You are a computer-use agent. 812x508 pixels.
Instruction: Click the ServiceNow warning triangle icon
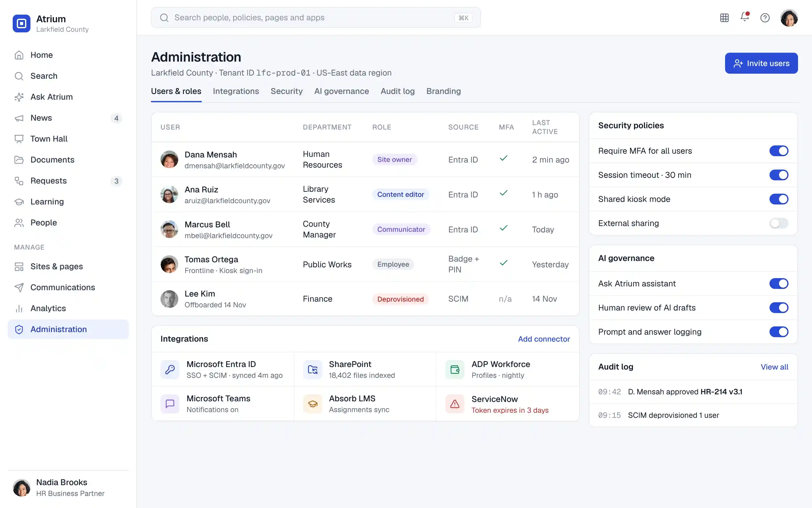[455, 404]
